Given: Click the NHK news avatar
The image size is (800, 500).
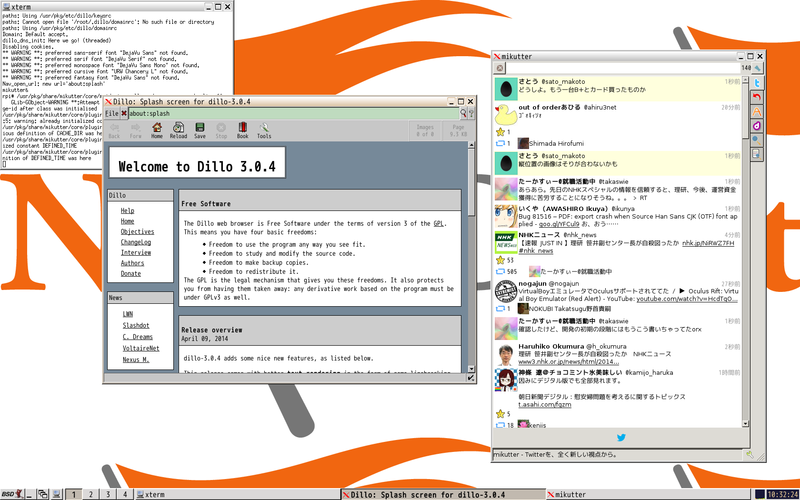Looking at the screenshot, I should point(506,242).
